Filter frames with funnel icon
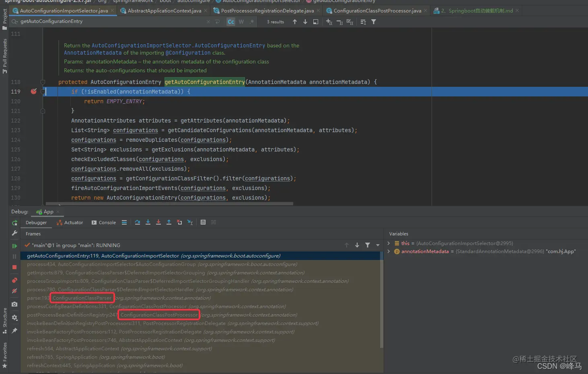 pyautogui.click(x=368, y=245)
